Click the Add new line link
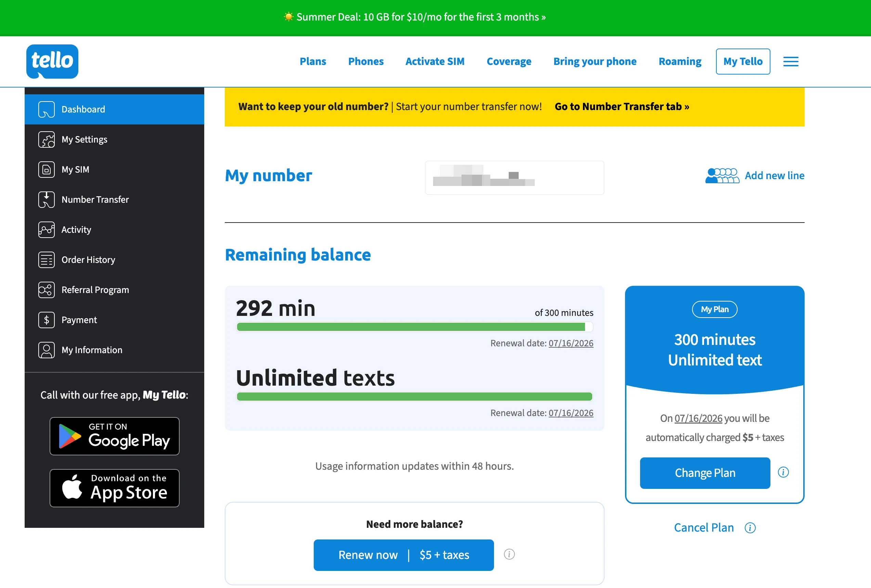 coord(774,175)
